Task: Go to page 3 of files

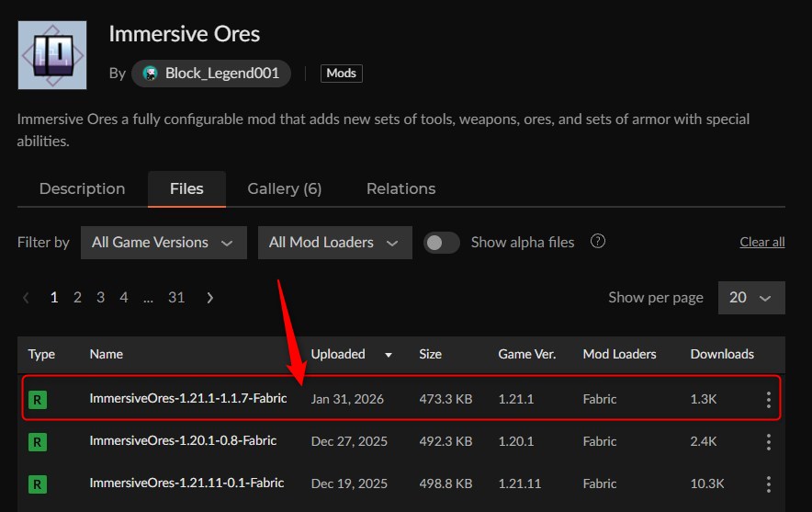Action: pos(100,298)
